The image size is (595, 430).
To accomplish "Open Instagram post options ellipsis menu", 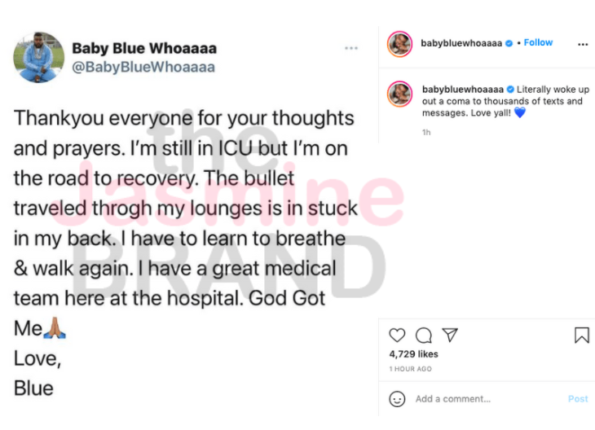I will point(582,44).
